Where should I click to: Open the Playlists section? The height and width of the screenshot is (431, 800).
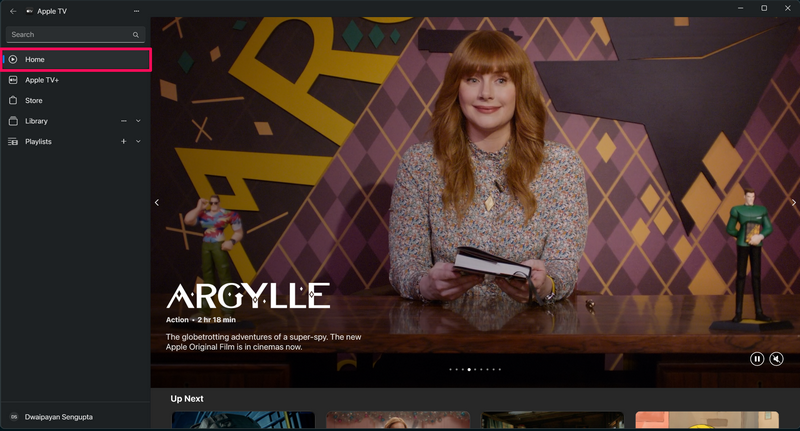[76, 141]
